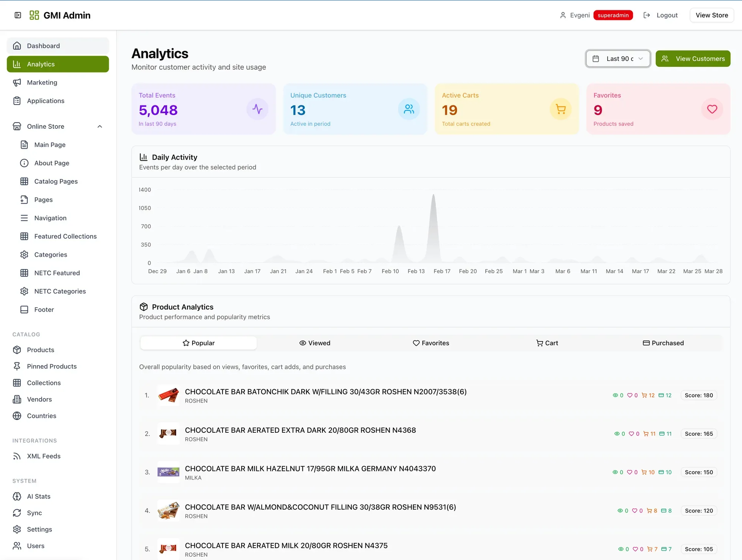Select the Popular tab
The width and height of the screenshot is (742, 560).
click(198, 343)
